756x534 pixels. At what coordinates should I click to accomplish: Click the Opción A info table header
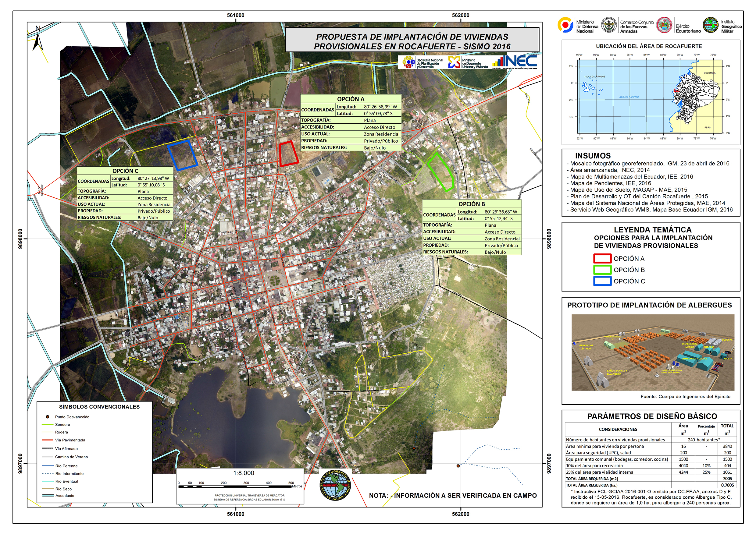pyautogui.click(x=350, y=99)
